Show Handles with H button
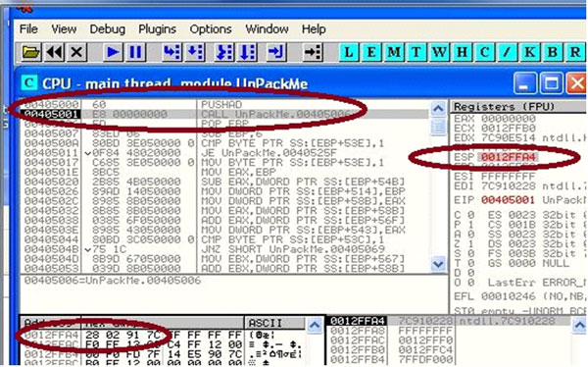This screenshot has width=588, height=367. [462, 52]
